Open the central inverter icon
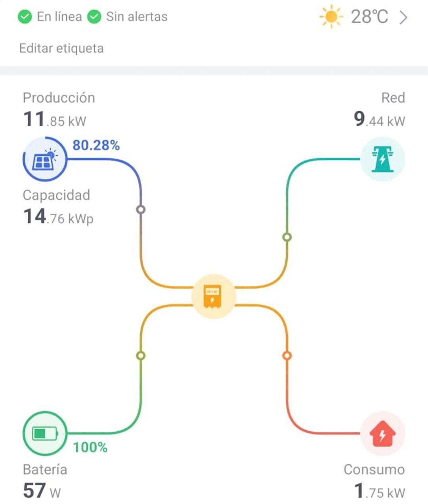The width and height of the screenshot is (428, 504). tap(214, 296)
